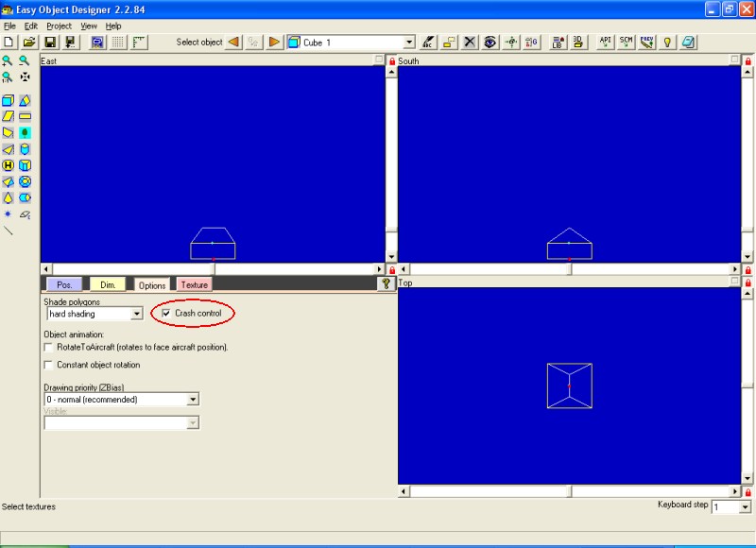Save the project with the floppy disk icon
This screenshot has width=756, height=548.
(50, 43)
